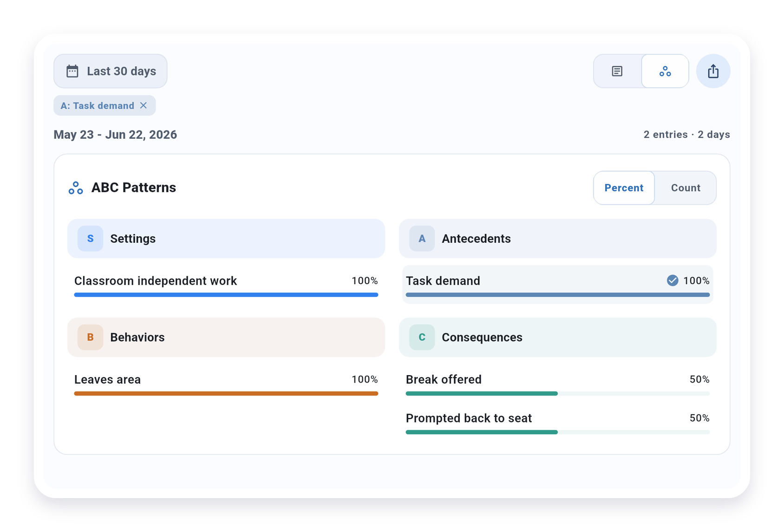
Task: Switch to the Count tab
Action: tap(686, 188)
